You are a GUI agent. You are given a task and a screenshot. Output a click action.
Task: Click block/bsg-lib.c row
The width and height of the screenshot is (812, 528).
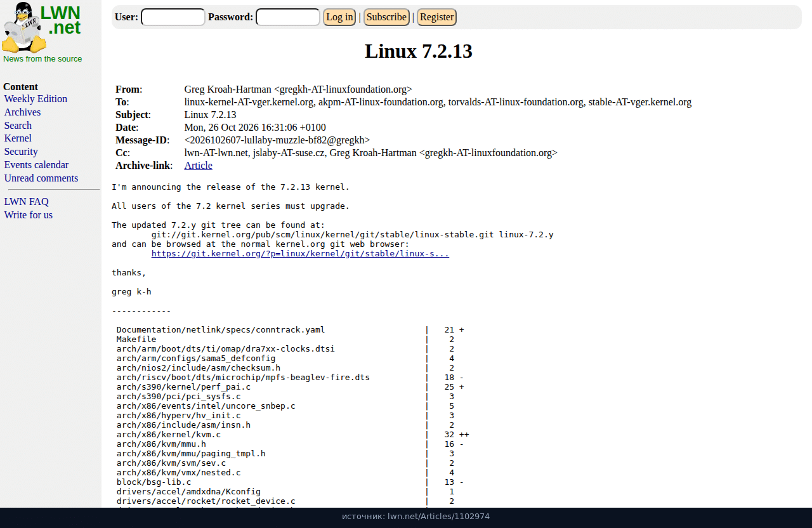290,482
